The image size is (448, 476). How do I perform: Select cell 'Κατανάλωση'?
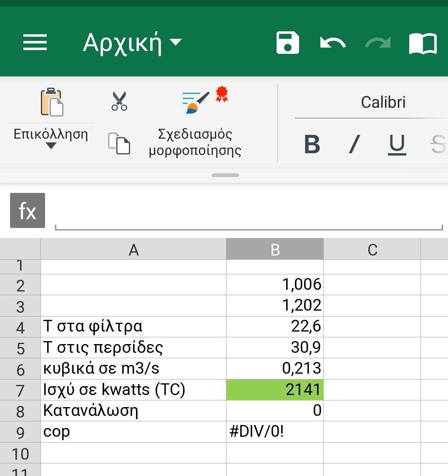[x=133, y=411]
